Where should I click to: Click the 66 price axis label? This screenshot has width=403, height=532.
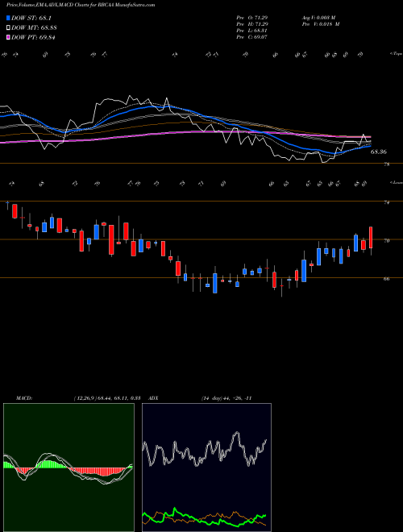[387, 279]
